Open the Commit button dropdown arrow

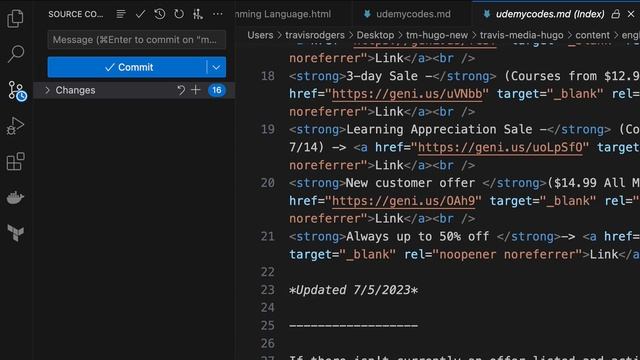tap(216, 67)
